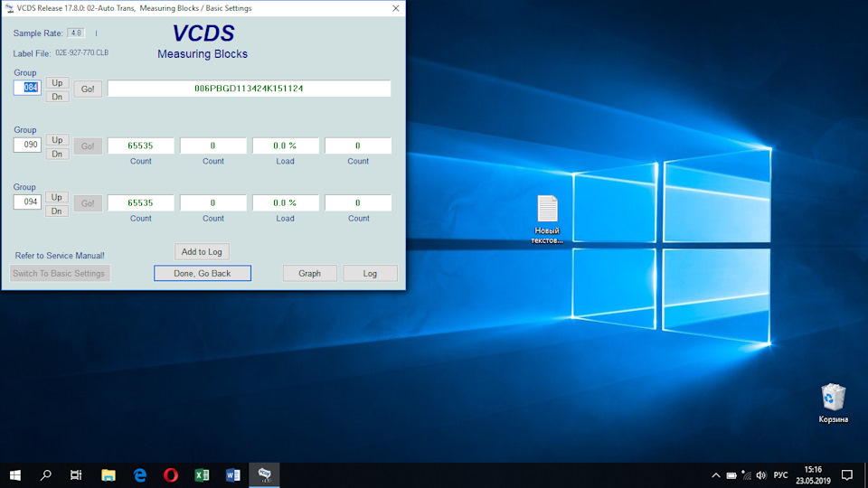
Task: Close the VCDS Measuring Blocks window
Action: [x=396, y=8]
